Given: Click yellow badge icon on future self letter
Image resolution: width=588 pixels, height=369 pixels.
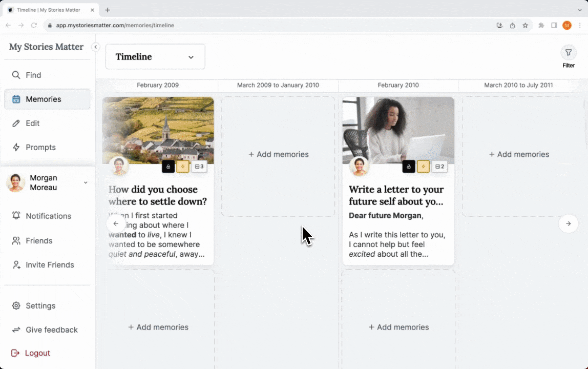Looking at the screenshot, I should (423, 166).
